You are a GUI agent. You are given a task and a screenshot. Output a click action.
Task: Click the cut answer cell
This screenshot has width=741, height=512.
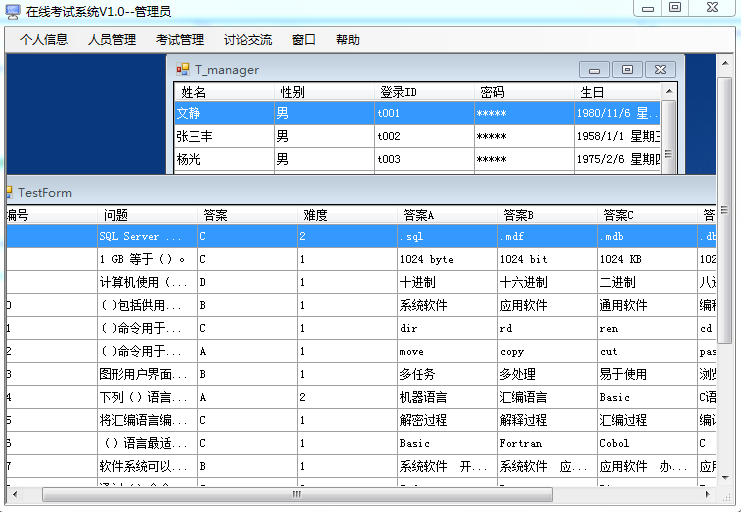click(x=647, y=351)
